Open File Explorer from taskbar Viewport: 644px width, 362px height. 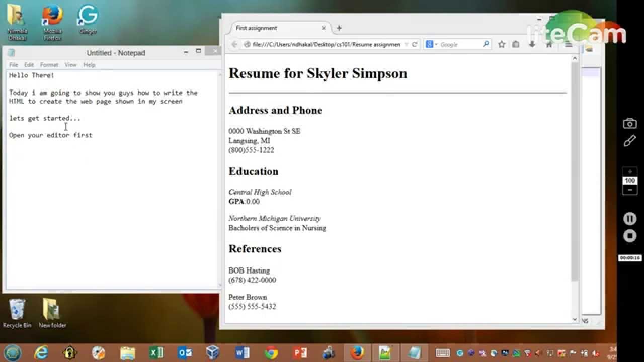[127, 352]
